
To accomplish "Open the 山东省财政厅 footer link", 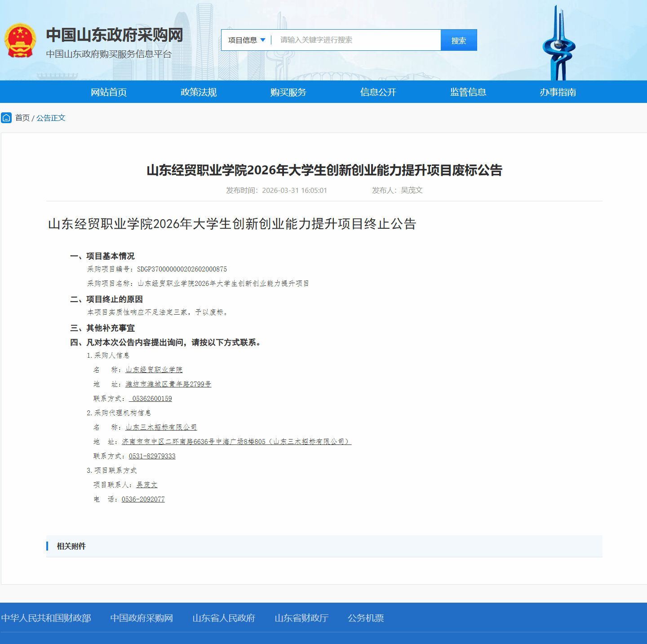I will (x=301, y=618).
